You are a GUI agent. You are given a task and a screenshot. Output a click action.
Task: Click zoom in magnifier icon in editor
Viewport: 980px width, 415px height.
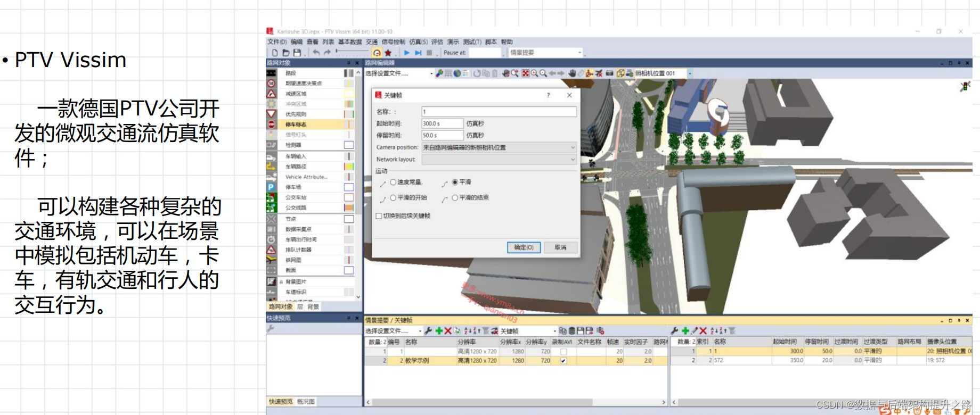(534, 73)
